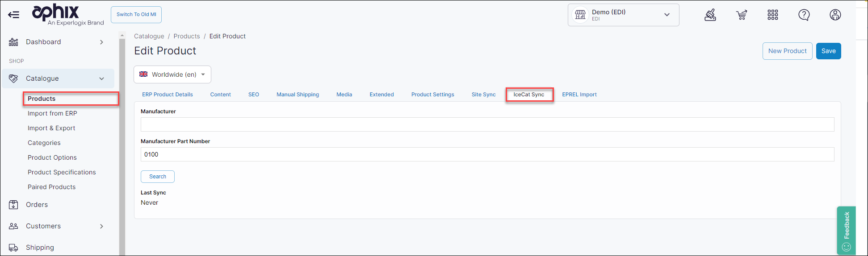Click the Save button
Viewport: 868px width, 256px height.
tap(828, 51)
